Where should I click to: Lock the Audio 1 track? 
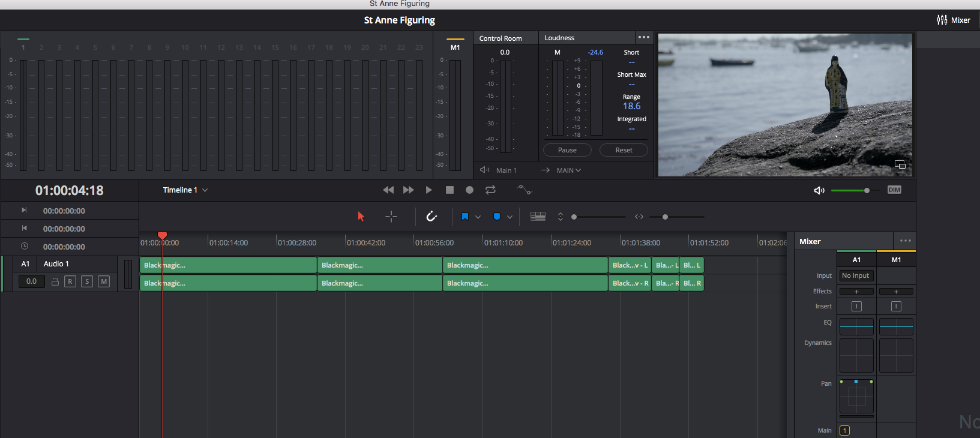pyautogui.click(x=55, y=281)
